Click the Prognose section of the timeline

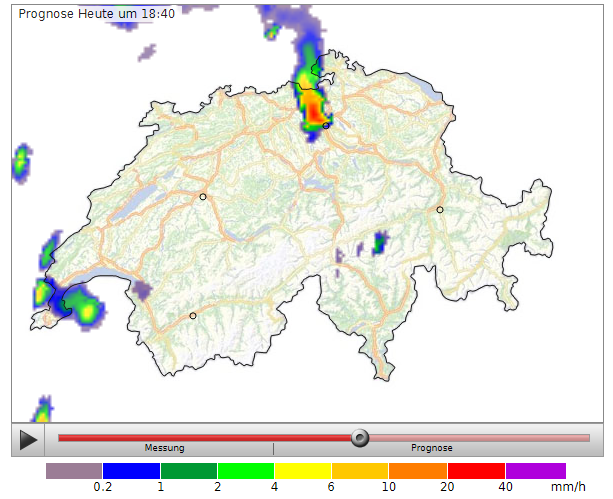[431, 448]
